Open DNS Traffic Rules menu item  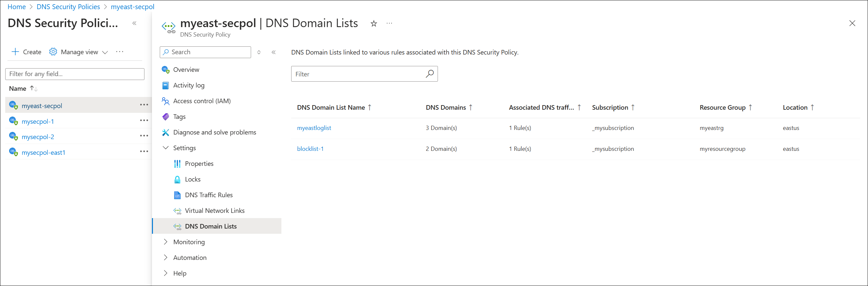click(209, 195)
